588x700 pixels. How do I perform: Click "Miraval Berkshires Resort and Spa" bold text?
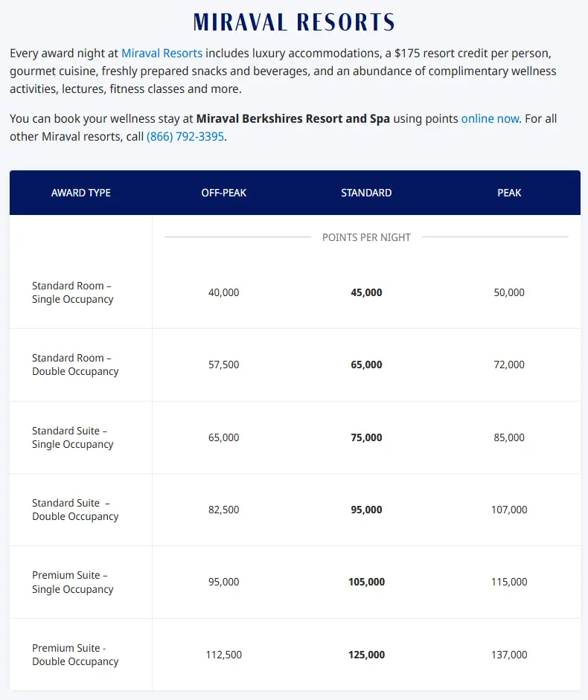(x=293, y=118)
